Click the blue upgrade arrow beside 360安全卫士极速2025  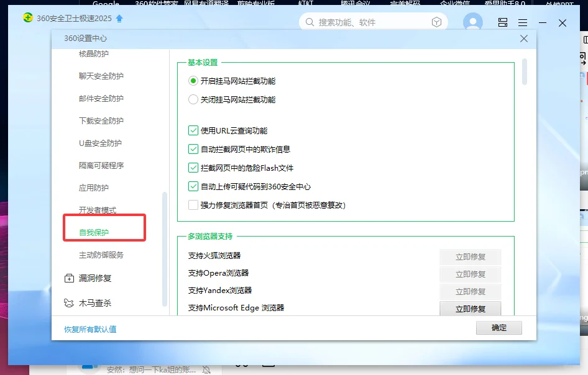pos(119,19)
